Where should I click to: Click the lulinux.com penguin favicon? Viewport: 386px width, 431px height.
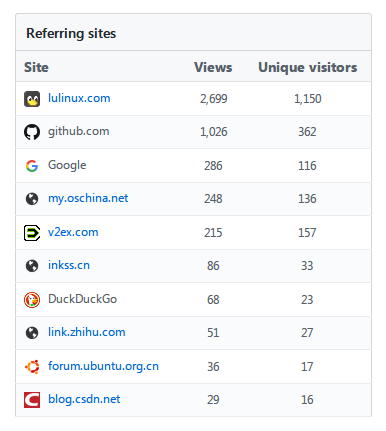tap(32, 99)
